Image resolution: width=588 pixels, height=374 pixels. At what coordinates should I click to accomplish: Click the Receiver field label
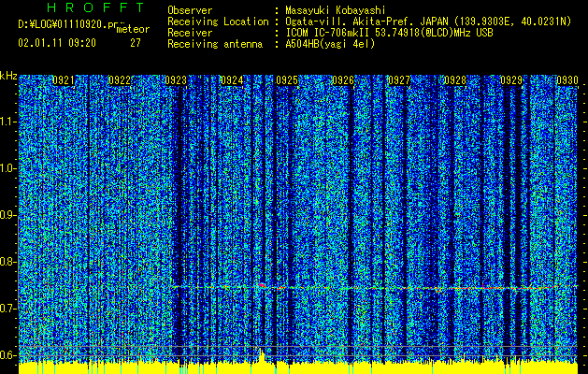tap(190, 33)
